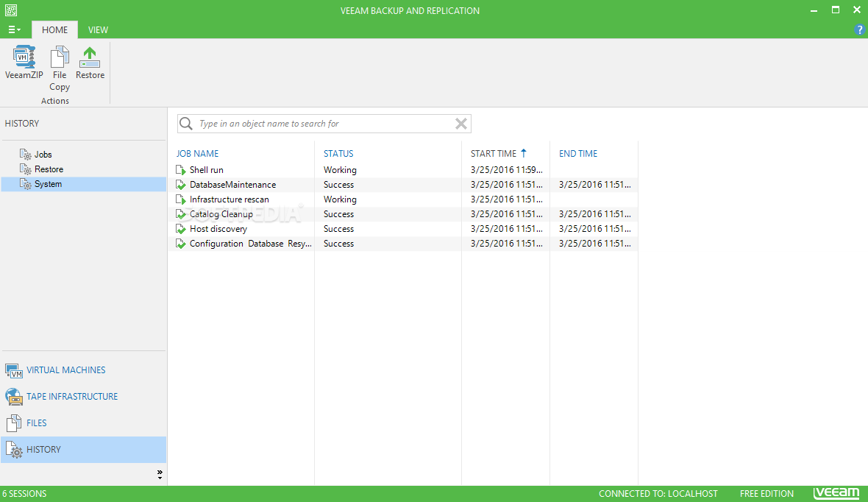This screenshot has height=502, width=868.
Task: Click the gear icon beside Jobs
Action: click(26, 155)
